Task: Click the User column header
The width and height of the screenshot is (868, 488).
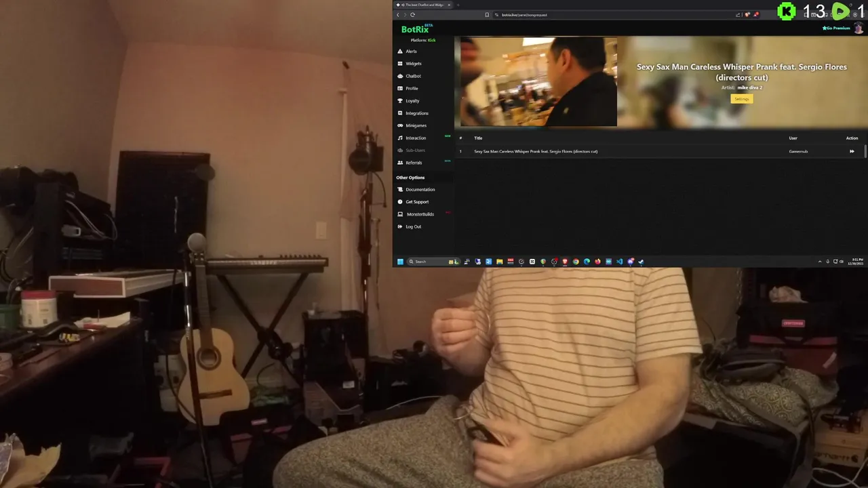Action: (793, 138)
